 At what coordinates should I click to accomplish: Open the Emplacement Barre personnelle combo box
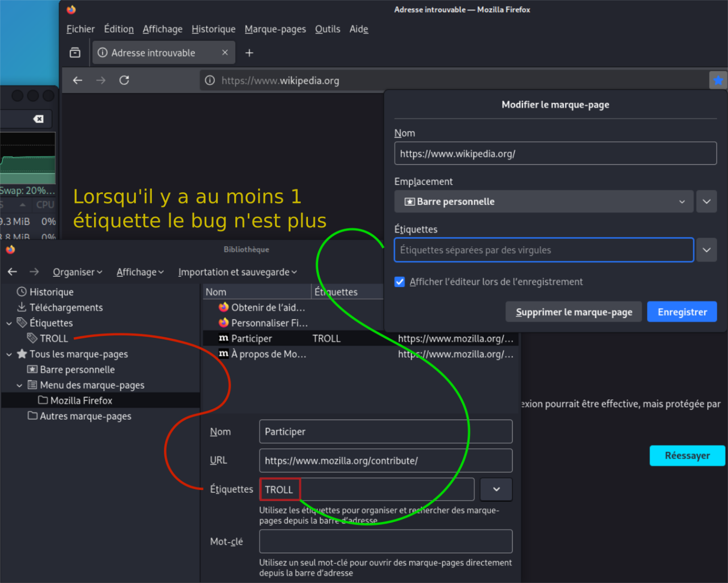[544, 201]
